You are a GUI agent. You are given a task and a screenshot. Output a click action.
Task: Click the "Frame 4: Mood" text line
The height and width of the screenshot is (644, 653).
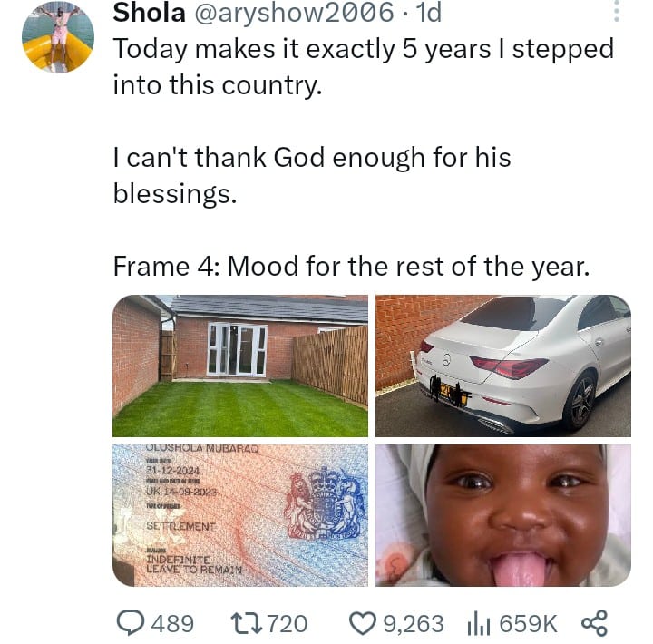pos(351,266)
